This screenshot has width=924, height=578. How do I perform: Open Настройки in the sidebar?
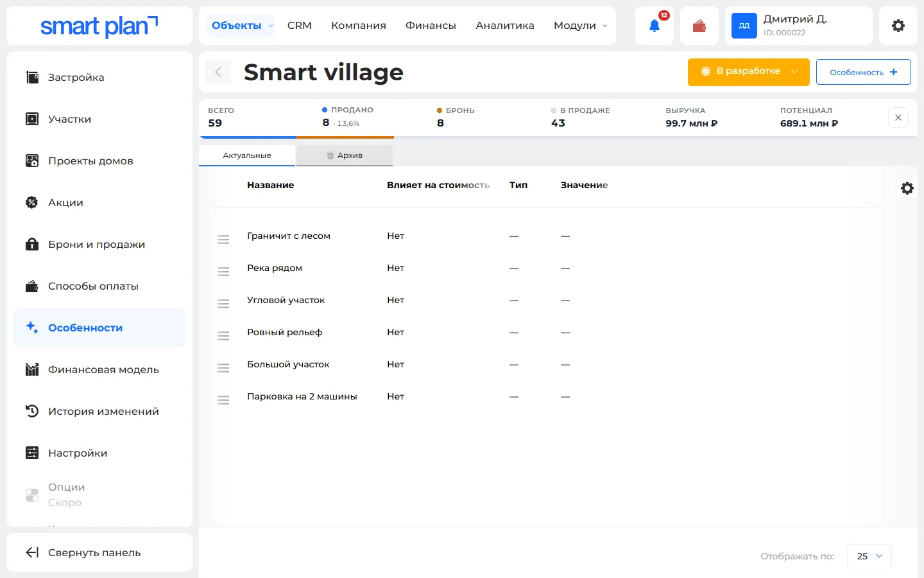click(99, 453)
